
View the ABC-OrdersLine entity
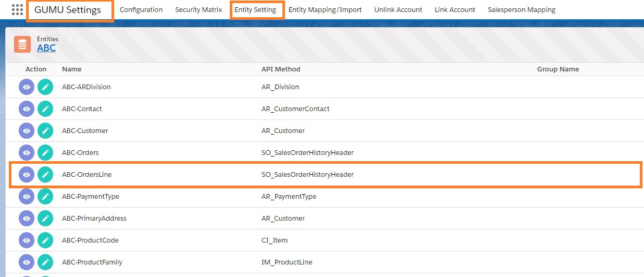click(x=27, y=175)
